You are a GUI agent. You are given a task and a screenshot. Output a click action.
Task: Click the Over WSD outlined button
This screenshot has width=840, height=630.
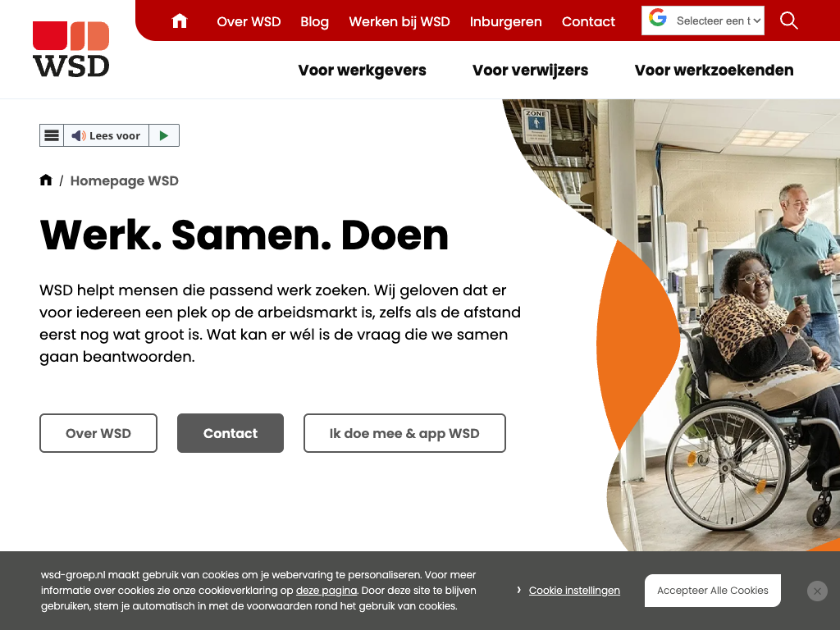pos(98,433)
